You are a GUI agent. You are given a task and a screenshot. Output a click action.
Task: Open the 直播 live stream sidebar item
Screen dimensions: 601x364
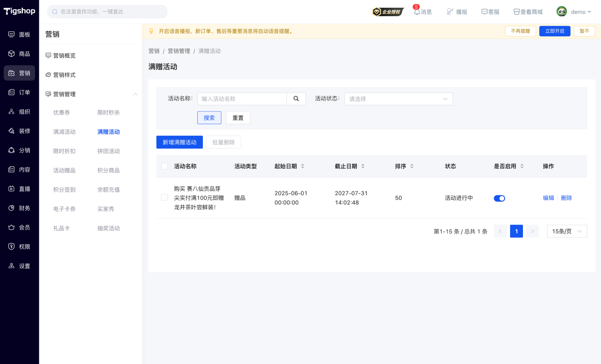point(19,189)
